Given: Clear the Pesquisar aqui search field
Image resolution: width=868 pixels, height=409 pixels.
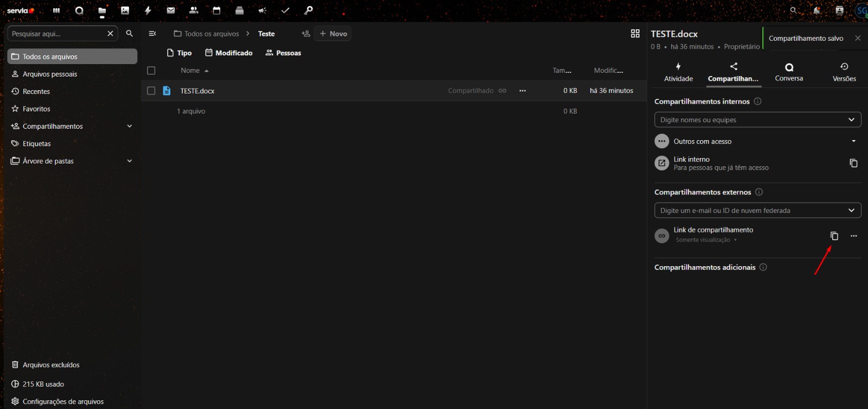Looking at the screenshot, I should (x=110, y=34).
